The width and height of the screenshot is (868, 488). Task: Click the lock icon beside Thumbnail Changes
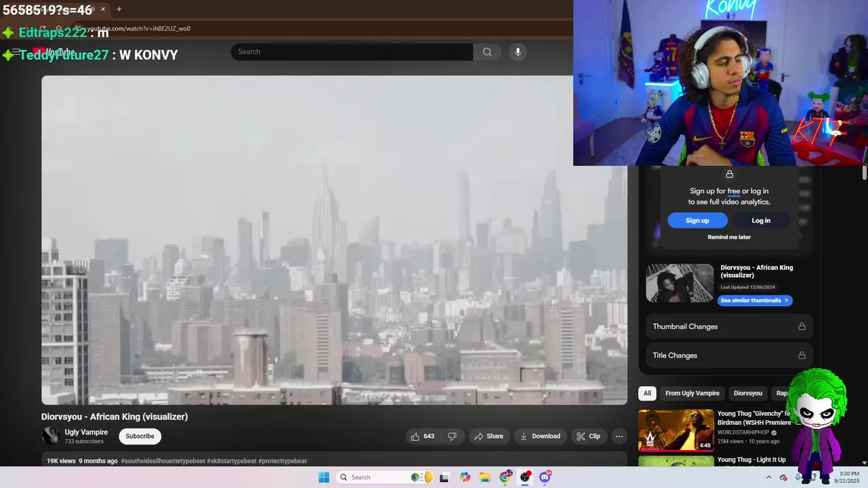pyautogui.click(x=802, y=327)
